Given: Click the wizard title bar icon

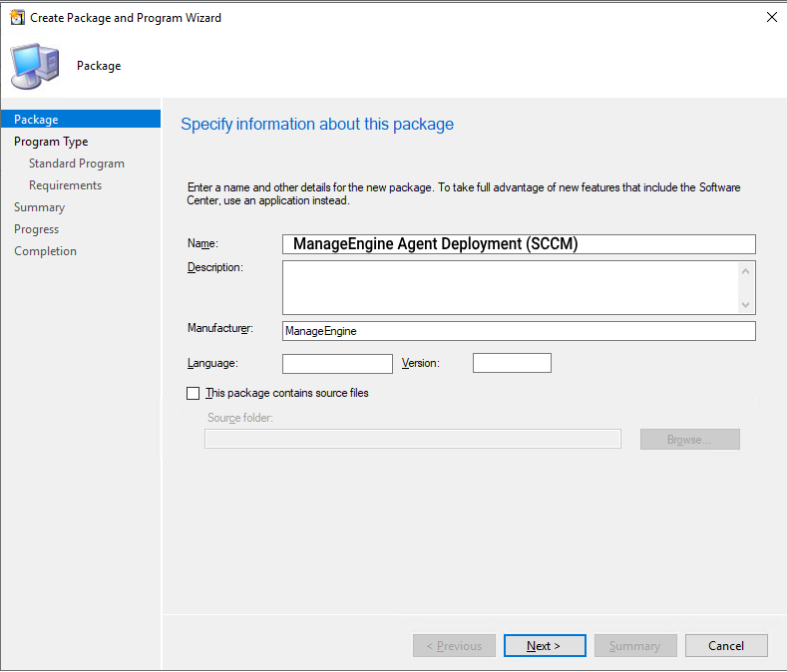Looking at the screenshot, I should 17,18.
